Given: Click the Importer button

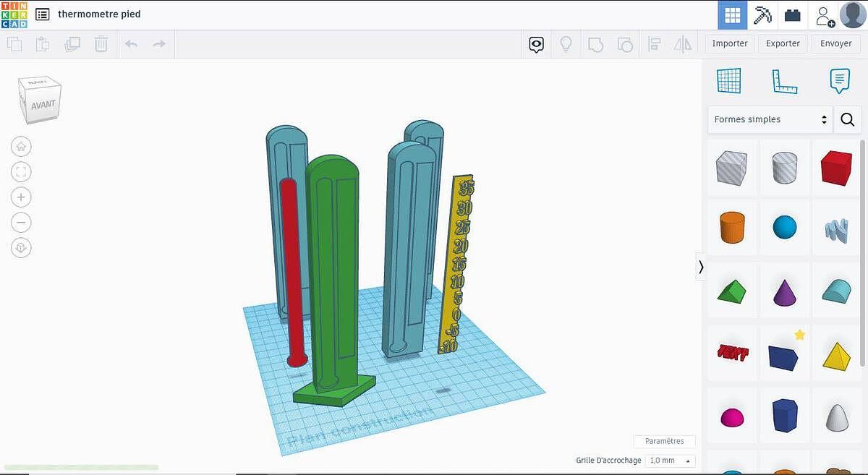Looking at the screenshot, I should (x=730, y=43).
